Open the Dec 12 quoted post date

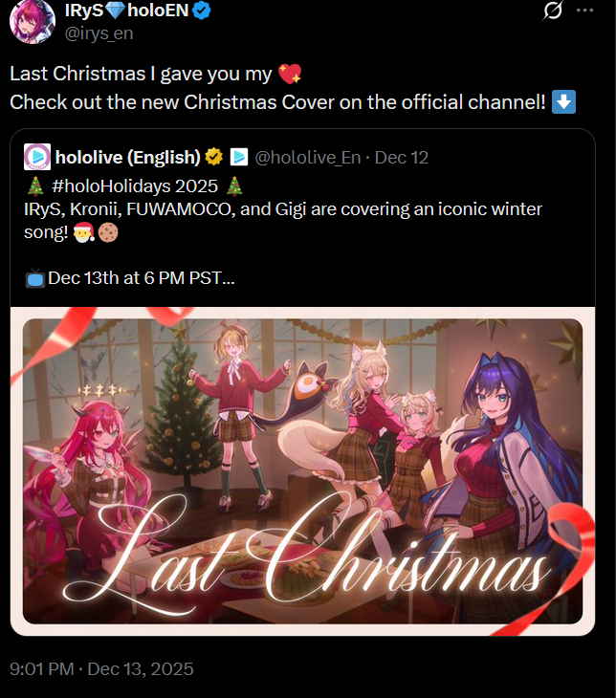[x=402, y=157]
